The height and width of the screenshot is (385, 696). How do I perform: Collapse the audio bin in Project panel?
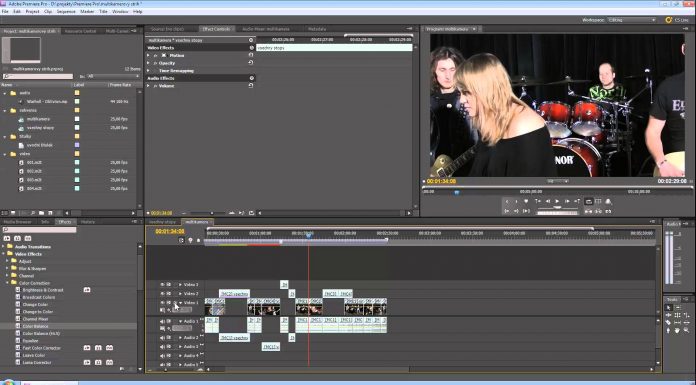5,93
